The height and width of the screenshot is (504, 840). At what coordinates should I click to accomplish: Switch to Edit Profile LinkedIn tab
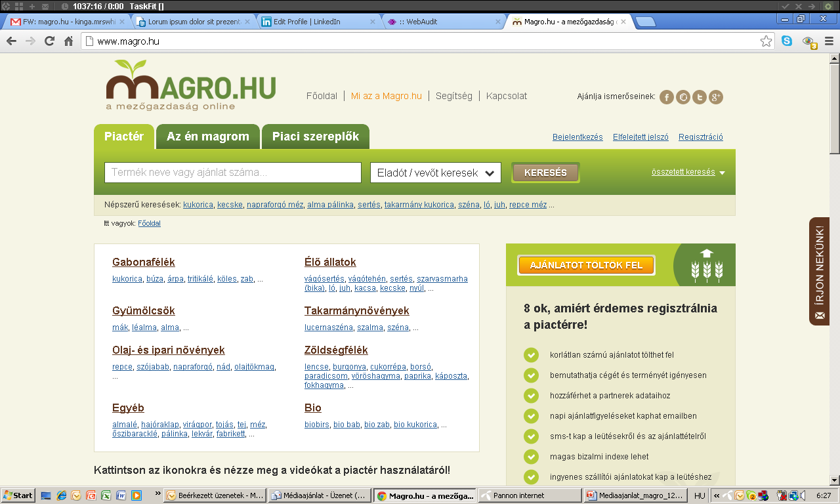(x=319, y=22)
